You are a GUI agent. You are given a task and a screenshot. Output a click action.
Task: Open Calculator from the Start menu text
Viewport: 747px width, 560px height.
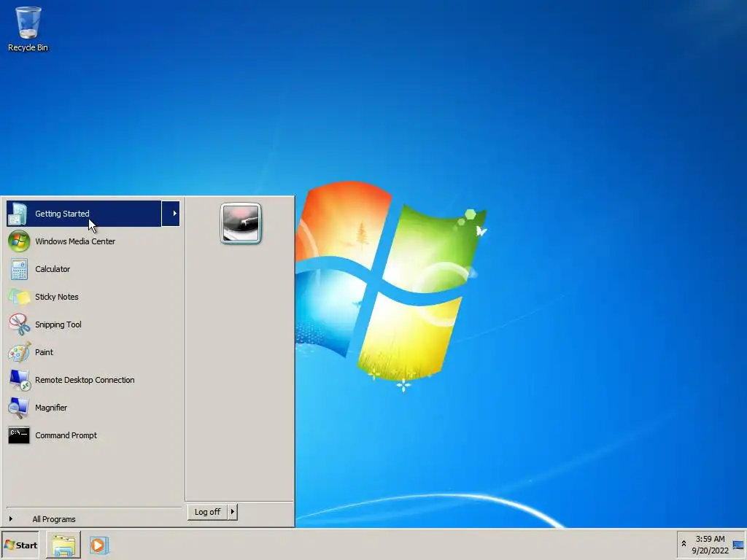pos(53,269)
